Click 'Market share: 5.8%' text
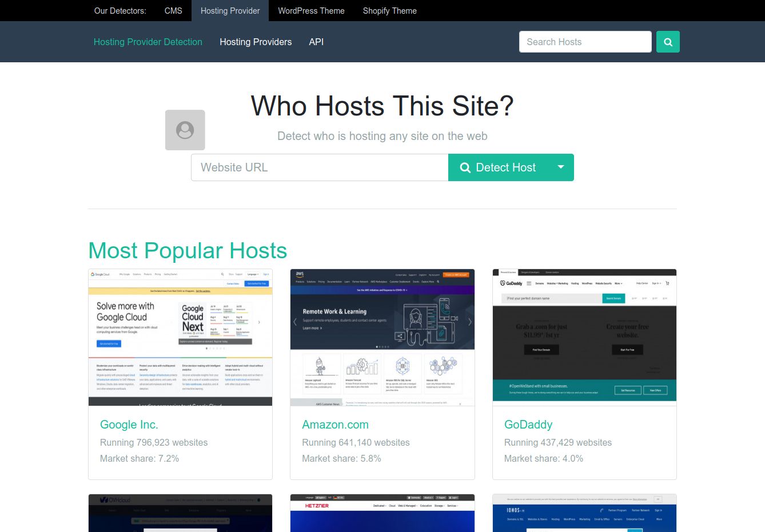This screenshot has width=765, height=532. click(341, 458)
